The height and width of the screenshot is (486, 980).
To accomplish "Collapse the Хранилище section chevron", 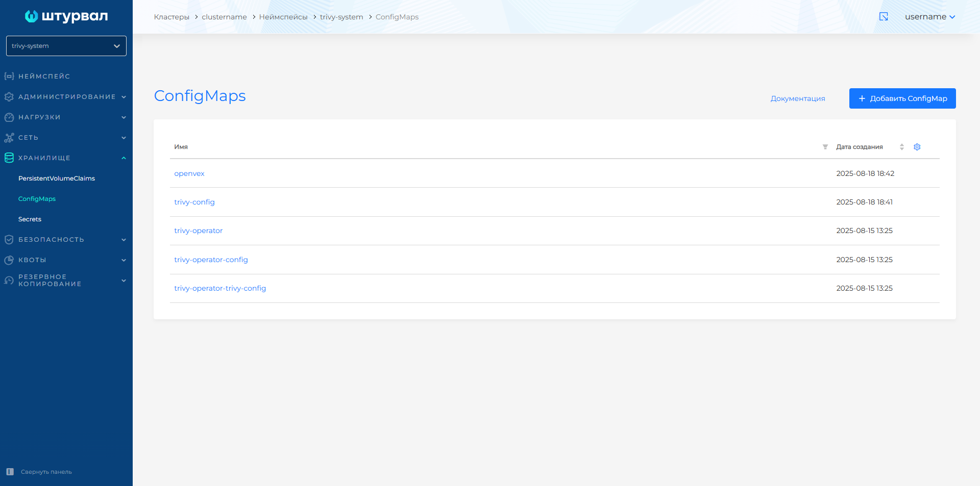I will point(124,158).
